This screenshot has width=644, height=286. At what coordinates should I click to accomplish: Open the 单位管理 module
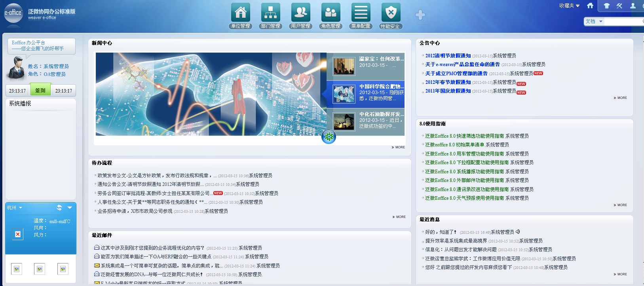tap(241, 16)
